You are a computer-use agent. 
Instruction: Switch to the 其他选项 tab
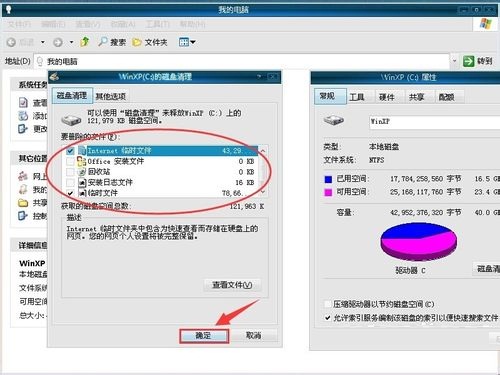tap(111, 97)
